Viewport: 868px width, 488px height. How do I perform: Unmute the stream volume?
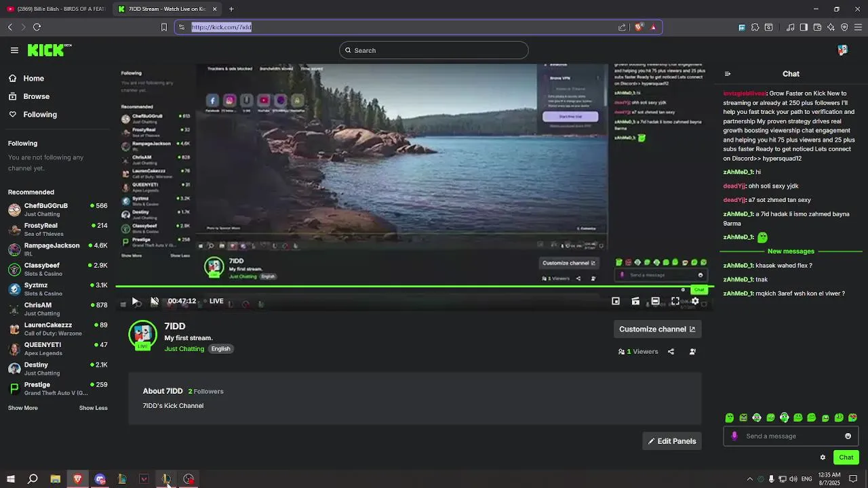pyautogui.click(x=155, y=301)
